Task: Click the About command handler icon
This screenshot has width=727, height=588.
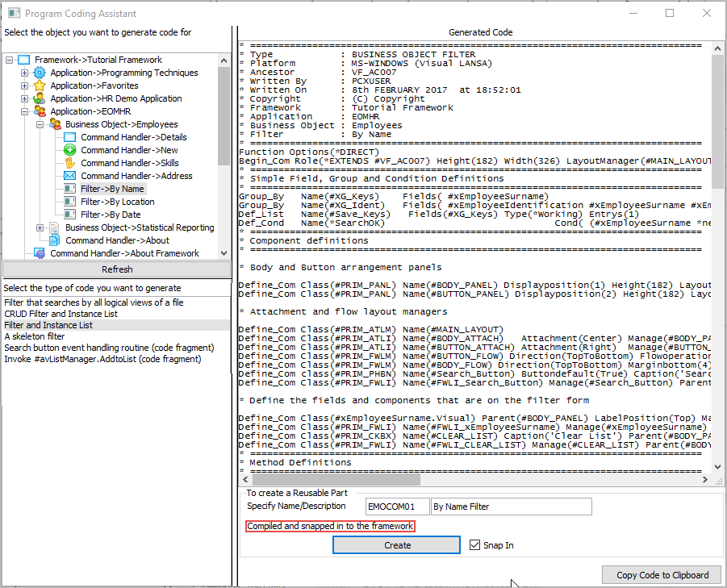Action: point(55,240)
